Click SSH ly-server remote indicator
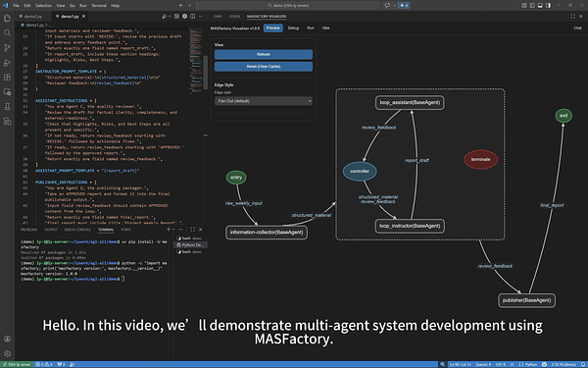This screenshot has height=368, width=588. tap(17, 365)
